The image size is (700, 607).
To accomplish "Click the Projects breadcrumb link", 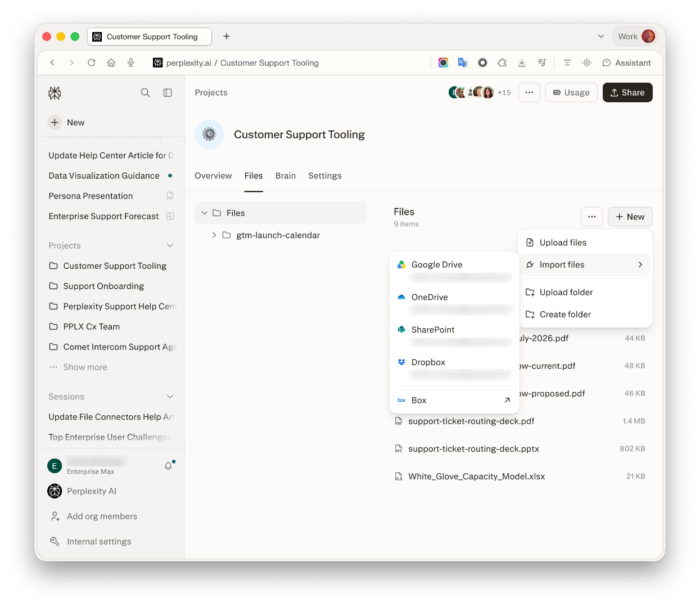I will click(x=211, y=93).
